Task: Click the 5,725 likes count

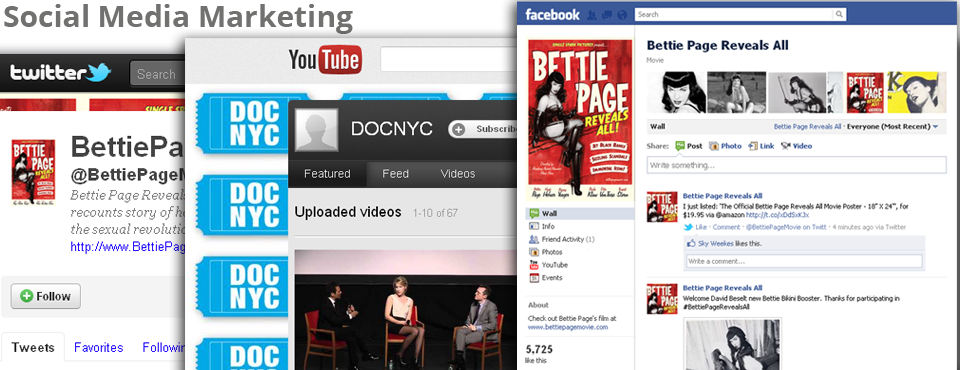Action: (539, 349)
